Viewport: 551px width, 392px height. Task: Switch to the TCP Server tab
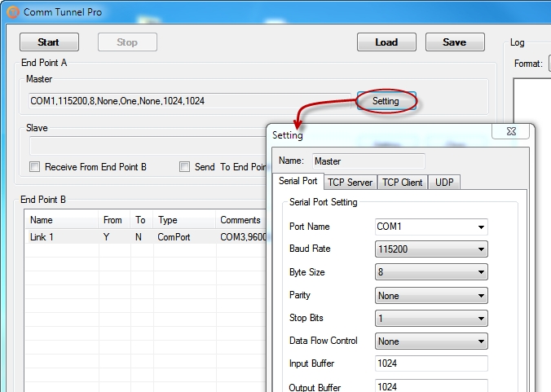[x=350, y=183]
